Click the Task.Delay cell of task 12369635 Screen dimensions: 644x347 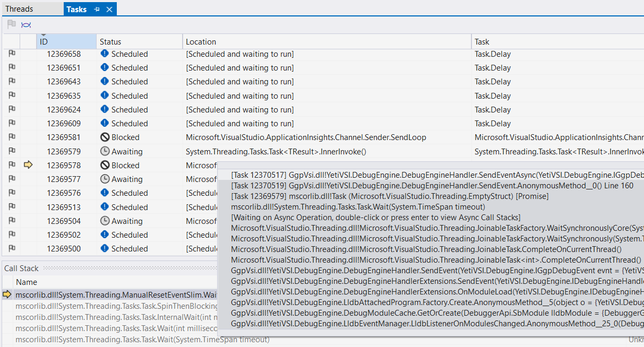pyautogui.click(x=493, y=96)
